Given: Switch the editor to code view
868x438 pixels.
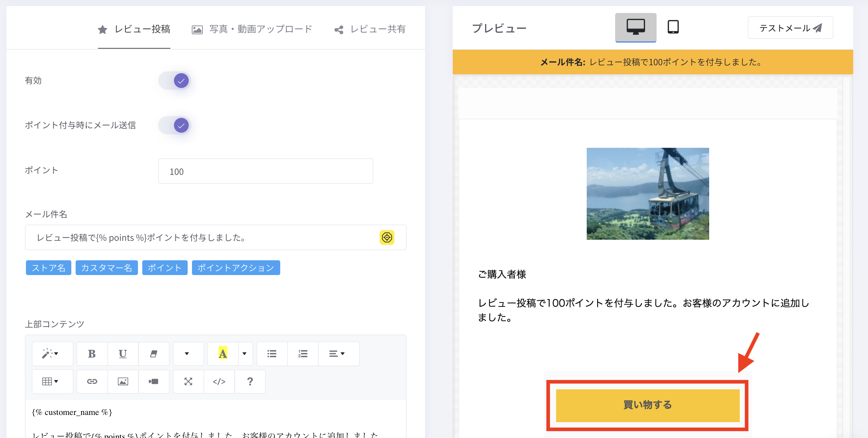Looking at the screenshot, I should pos(219,381).
